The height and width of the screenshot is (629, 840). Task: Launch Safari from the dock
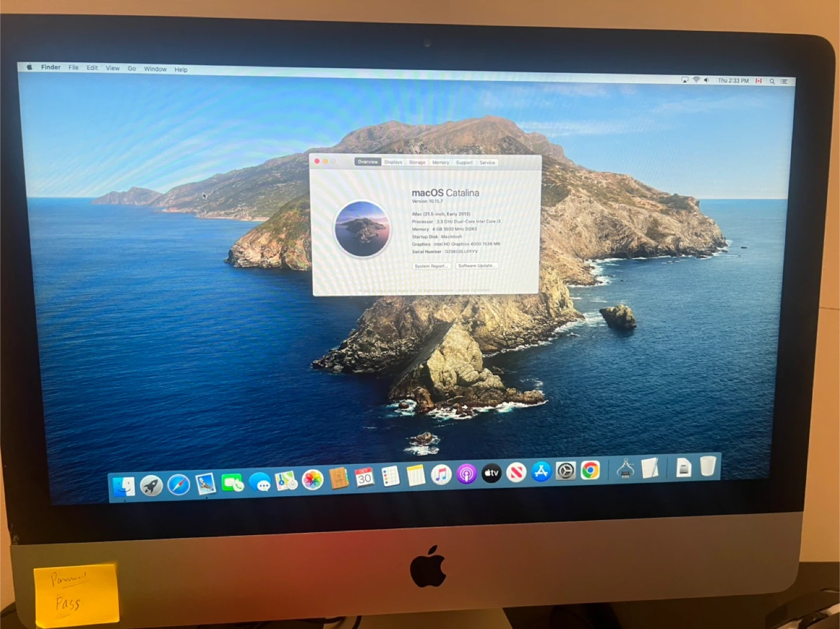pos(178,484)
